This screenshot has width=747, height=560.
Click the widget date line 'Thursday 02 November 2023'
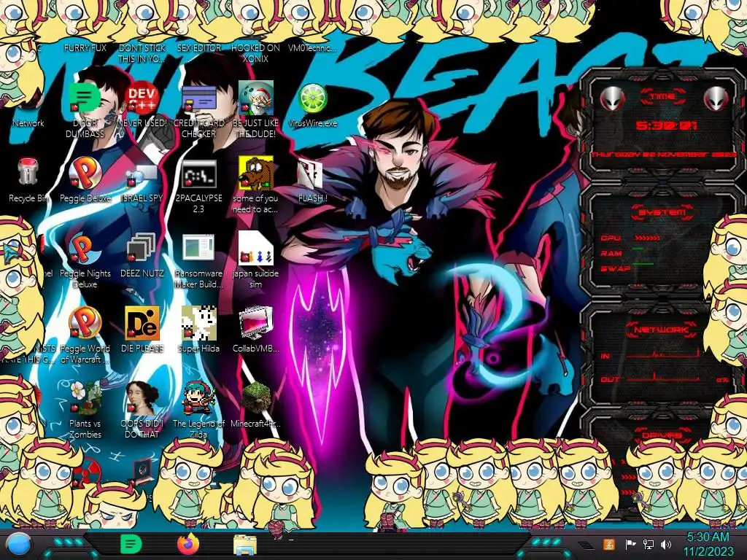tap(662, 155)
